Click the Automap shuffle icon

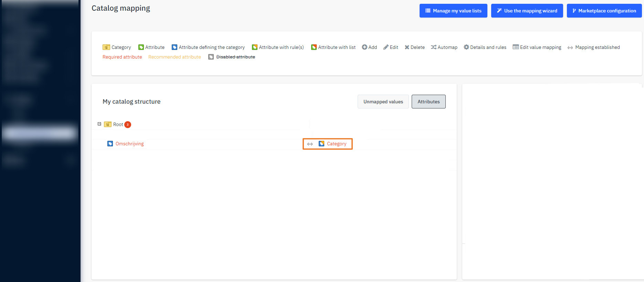[434, 47]
